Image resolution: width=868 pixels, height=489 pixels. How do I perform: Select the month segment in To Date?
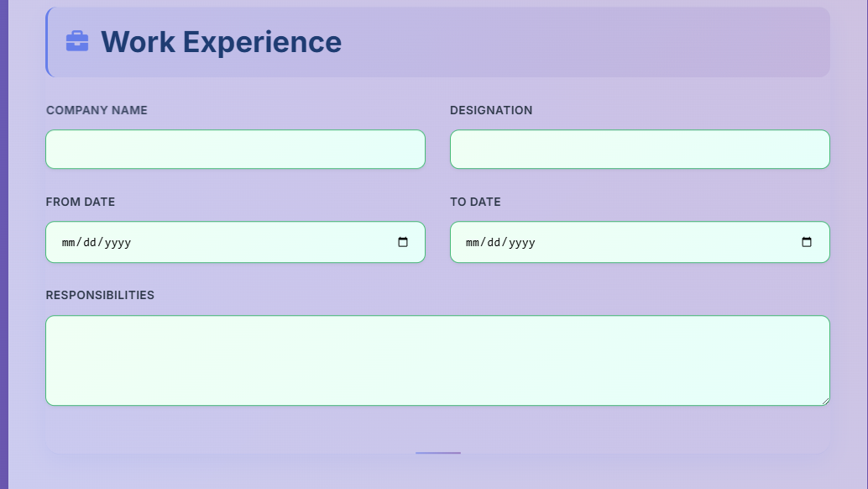[x=473, y=243]
